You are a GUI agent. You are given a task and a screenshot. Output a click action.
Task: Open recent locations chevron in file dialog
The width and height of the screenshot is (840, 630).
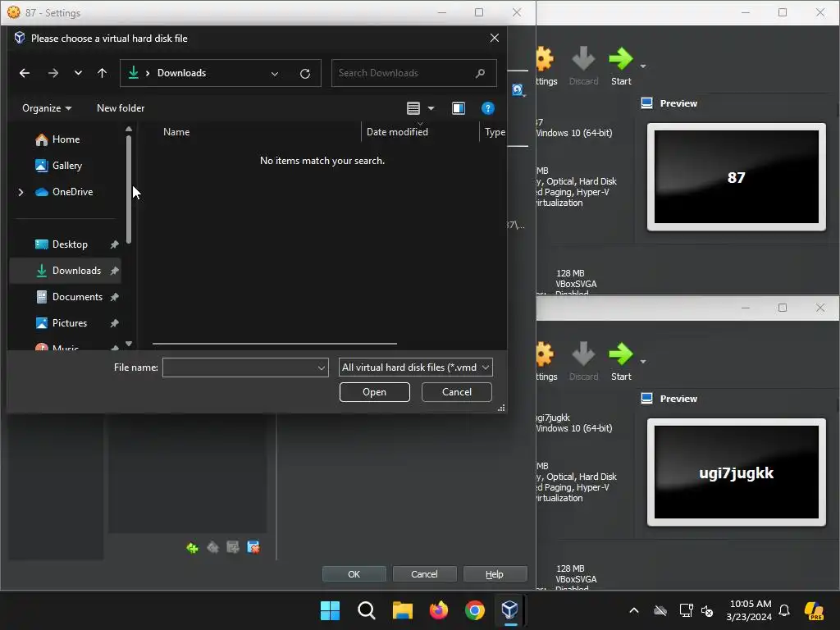coord(78,73)
